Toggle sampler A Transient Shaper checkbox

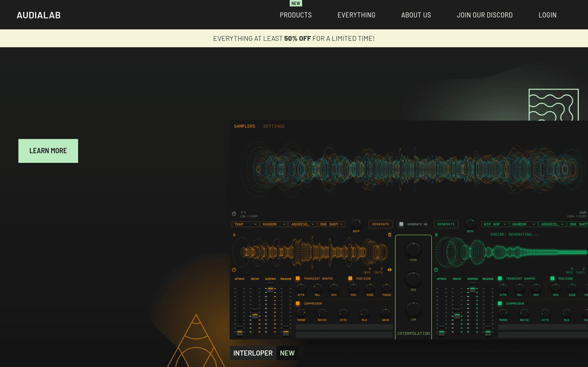(x=298, y=278)
